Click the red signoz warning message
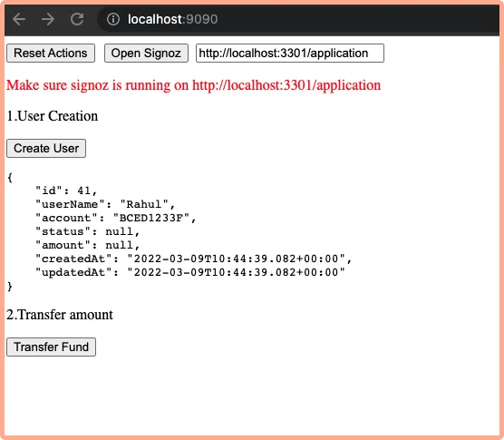 pos(193,85)
